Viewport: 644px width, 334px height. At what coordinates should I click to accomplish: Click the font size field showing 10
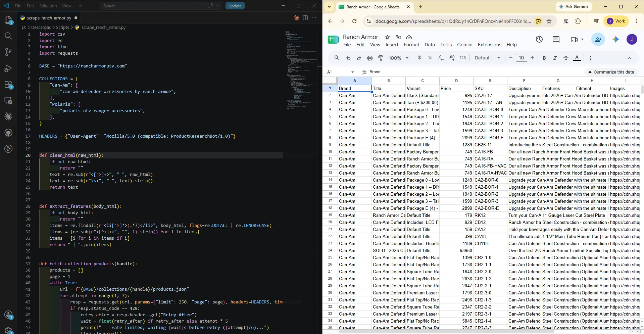(x=522, y=58)
